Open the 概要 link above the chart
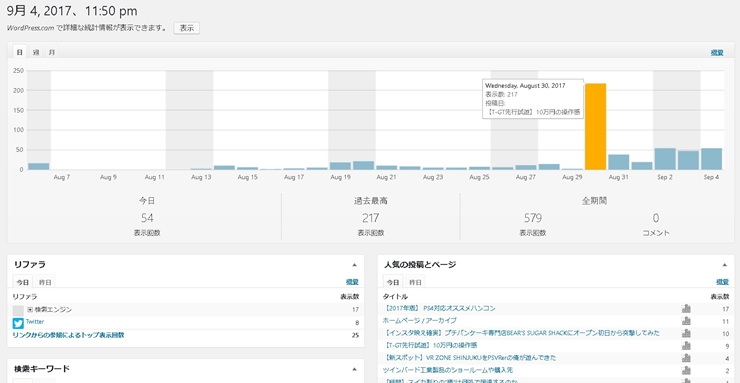 716,53
